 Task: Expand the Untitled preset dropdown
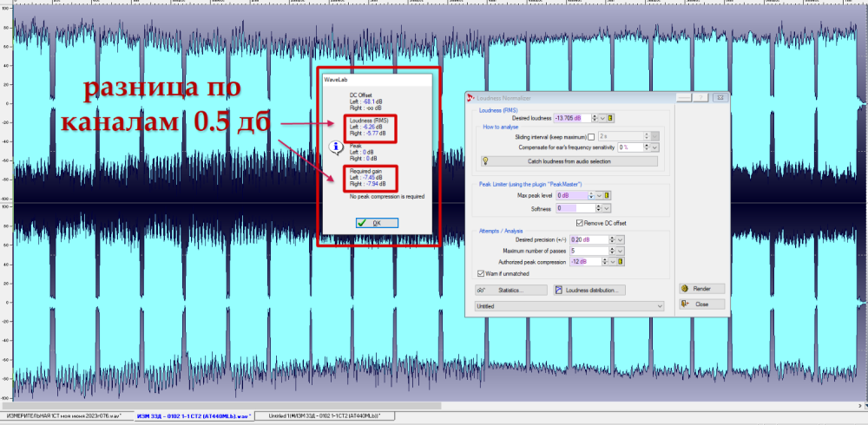click(660, 306)
